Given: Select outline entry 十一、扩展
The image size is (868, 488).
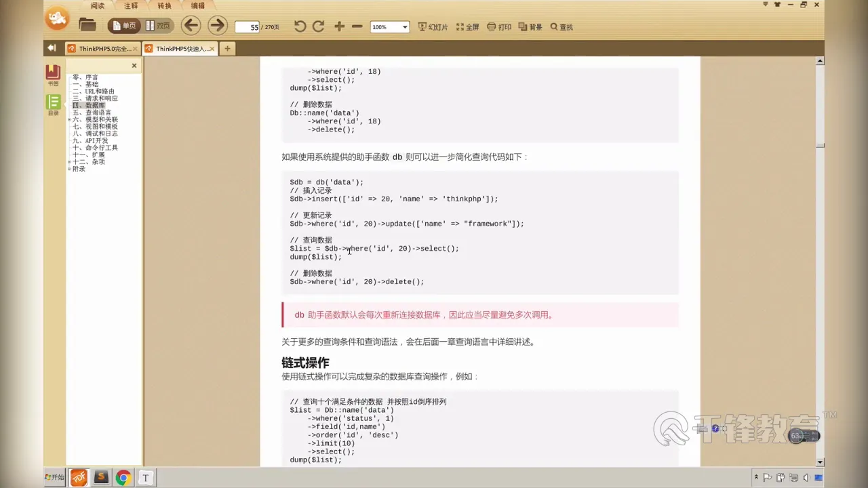Looking at the screenshot, I should 89,155.
